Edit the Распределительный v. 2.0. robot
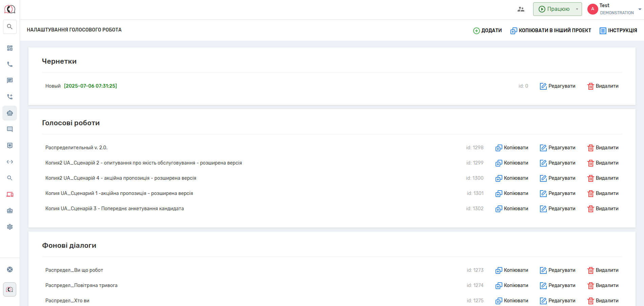 (x=558, y=148)
